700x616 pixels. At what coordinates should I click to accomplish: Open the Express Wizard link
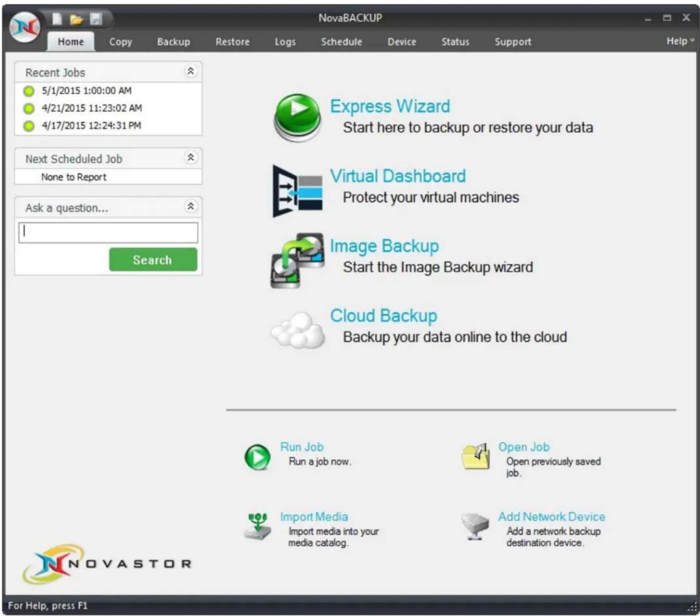click(x=390, y=106)
